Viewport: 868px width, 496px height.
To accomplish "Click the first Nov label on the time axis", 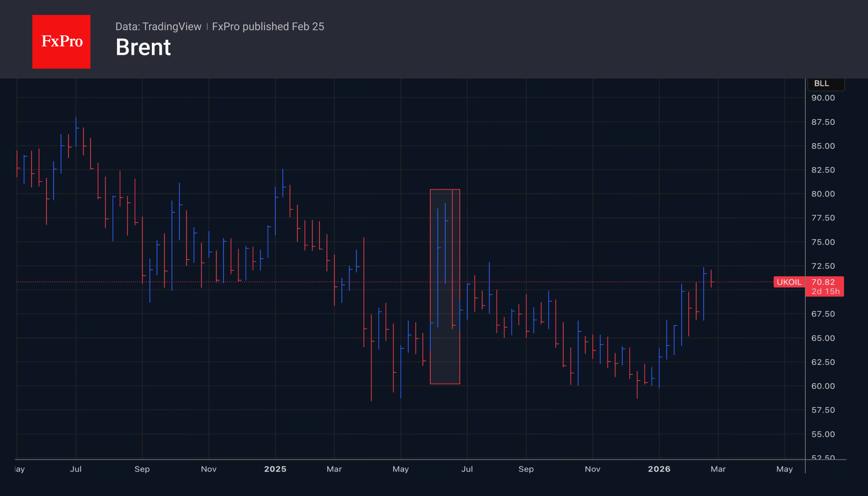I will pyautogui.click(x=209, y=469).
